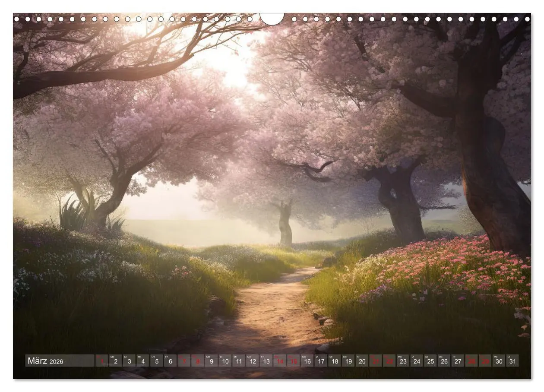Viewport: 544px width, 392px height.
Task: Select the 2026 year text
Action: tap(57, 362)
